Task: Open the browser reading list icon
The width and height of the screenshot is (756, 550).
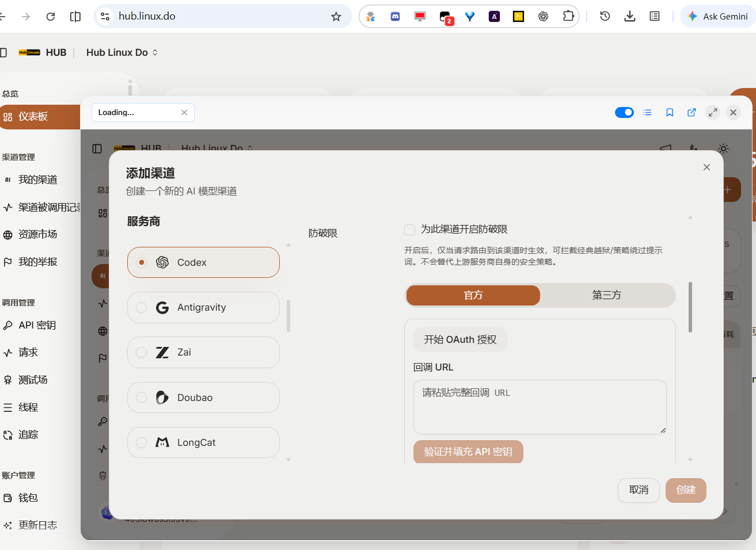Action: (655, 16)
